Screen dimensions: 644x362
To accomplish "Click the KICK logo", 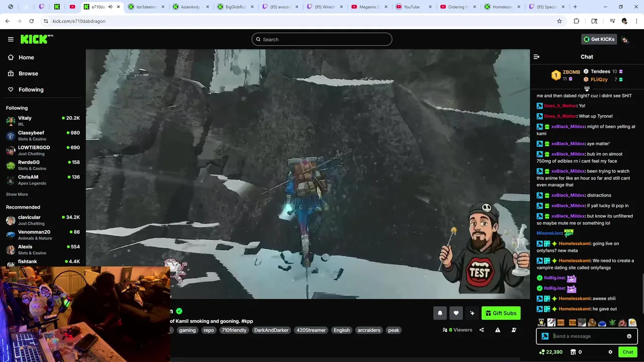I will click(x=37, y=39).
